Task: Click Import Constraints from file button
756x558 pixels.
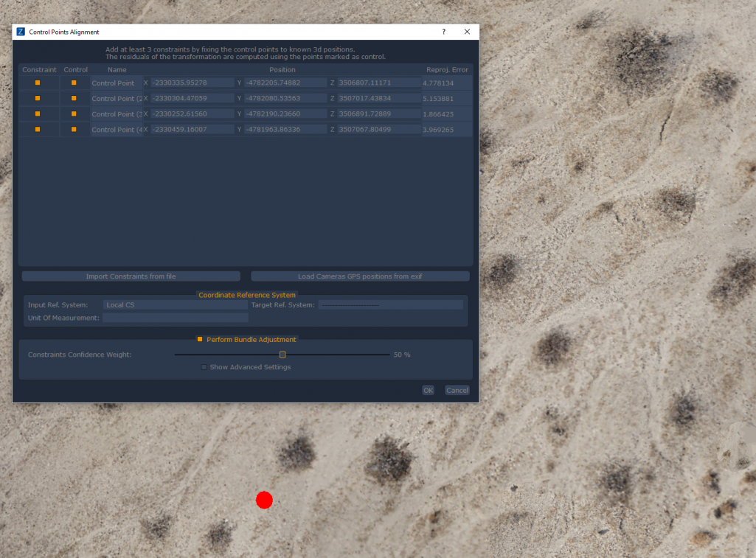Action: tap(131, 276)
